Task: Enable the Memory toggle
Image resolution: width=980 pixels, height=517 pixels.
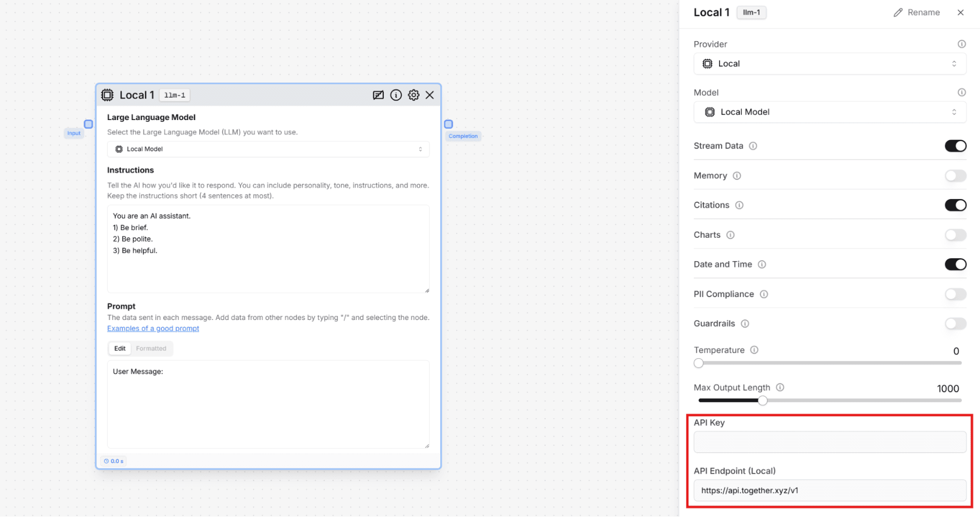Action: pyautogui.click(x=955, y=176)
